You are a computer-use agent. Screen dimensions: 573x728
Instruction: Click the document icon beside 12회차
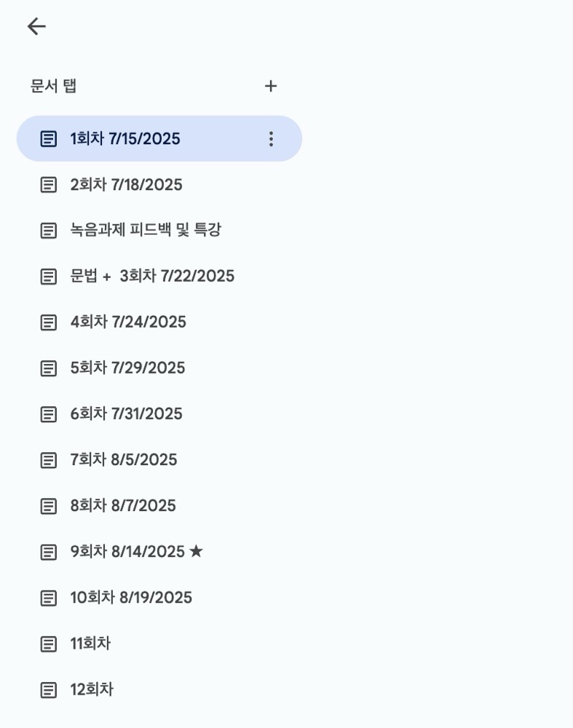click(49, 690)
